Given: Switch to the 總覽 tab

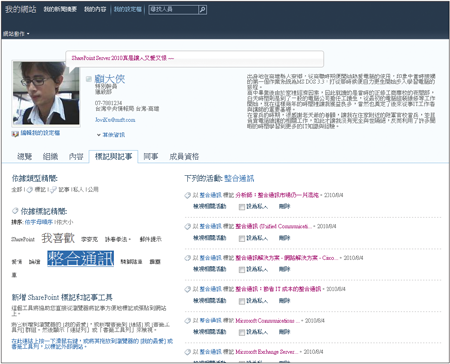Looking at the screenshot, I should (24, 156).
